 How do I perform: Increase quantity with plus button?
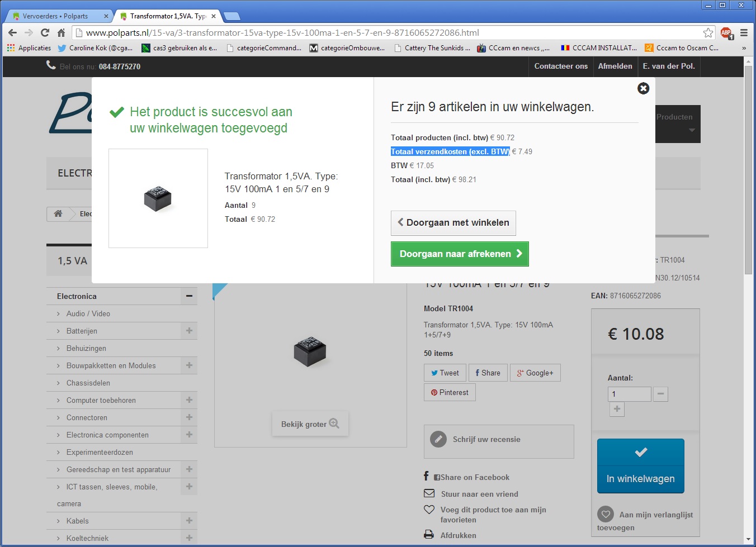pos(617,409)
